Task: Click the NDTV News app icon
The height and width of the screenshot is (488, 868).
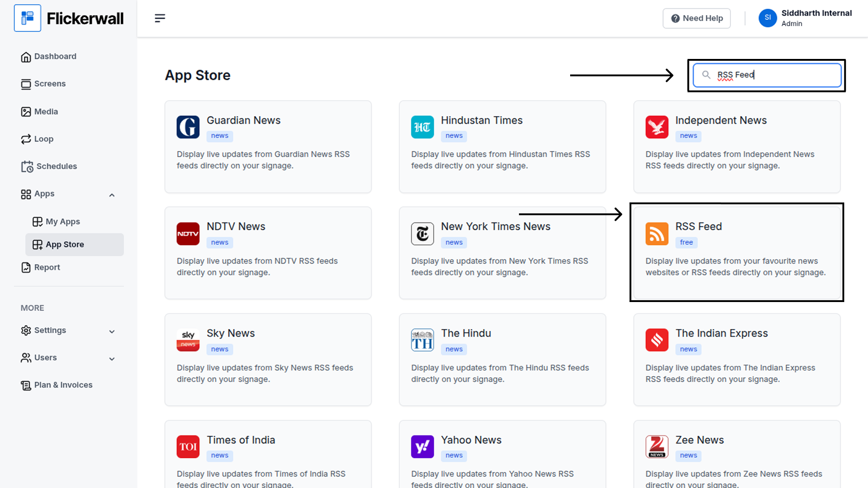Action: click(x=188, y=234)
